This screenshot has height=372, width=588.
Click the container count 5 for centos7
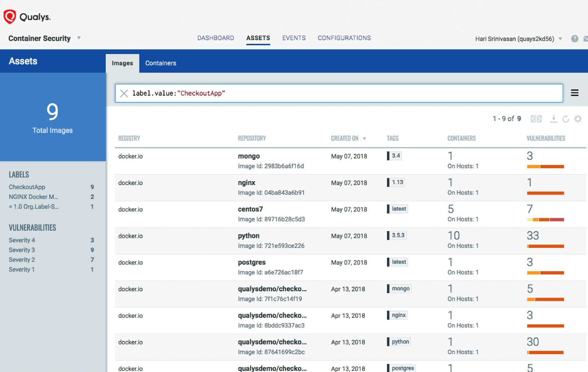(451, 209)
